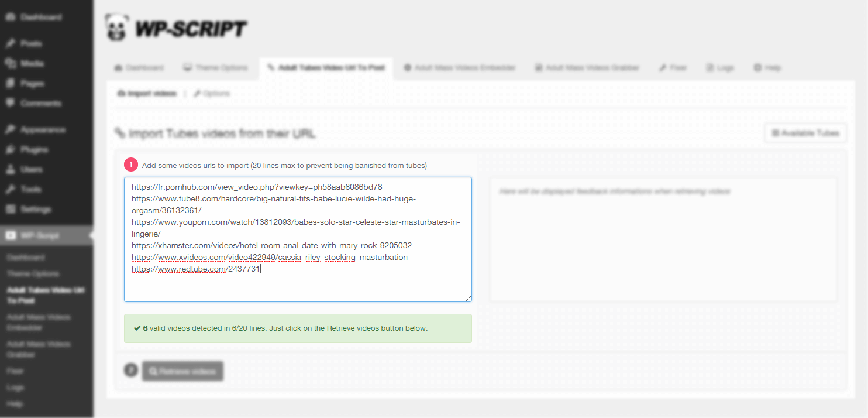Open Adult Mass Videos Embedder submenu item

(39, 323)
